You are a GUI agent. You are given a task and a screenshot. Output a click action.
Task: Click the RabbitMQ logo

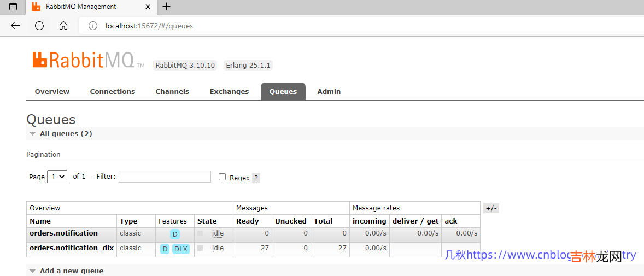tap(83, 60)
